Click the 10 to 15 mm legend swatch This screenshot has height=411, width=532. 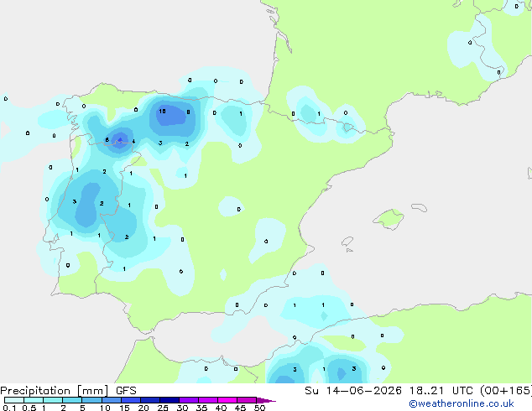click(111, 400)
